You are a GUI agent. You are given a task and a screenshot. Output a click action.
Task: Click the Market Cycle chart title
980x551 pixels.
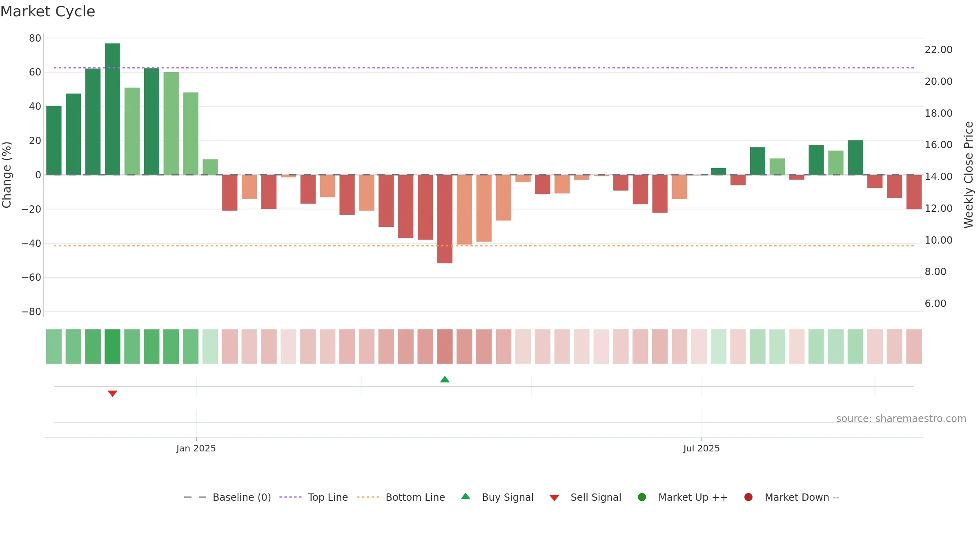pyautogui.click(x=48, y=11)
